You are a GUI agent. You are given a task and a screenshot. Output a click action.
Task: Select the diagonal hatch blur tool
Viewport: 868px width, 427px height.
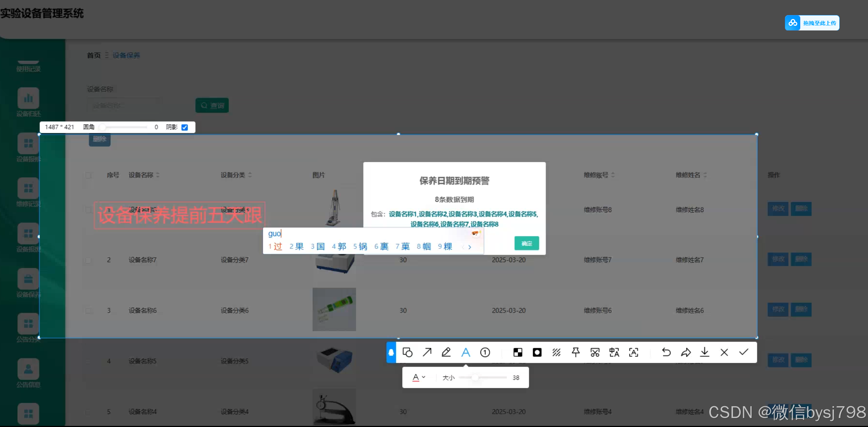click(556, 352)
